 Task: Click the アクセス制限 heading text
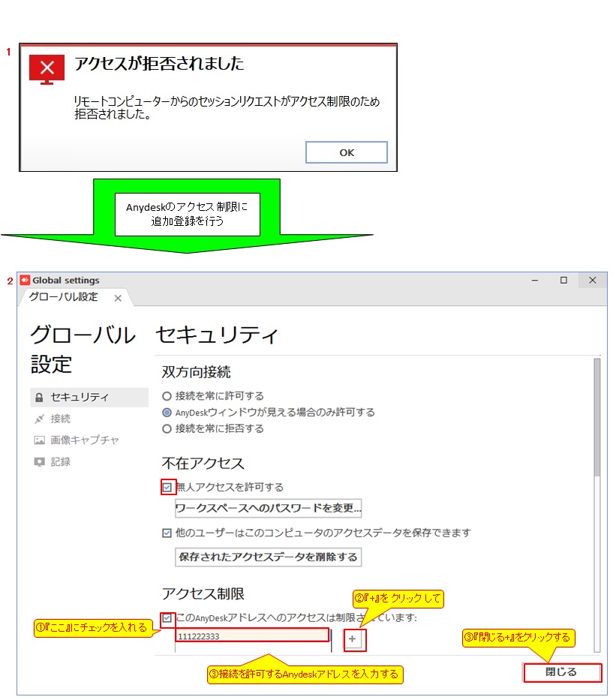[x=203, y=593]
